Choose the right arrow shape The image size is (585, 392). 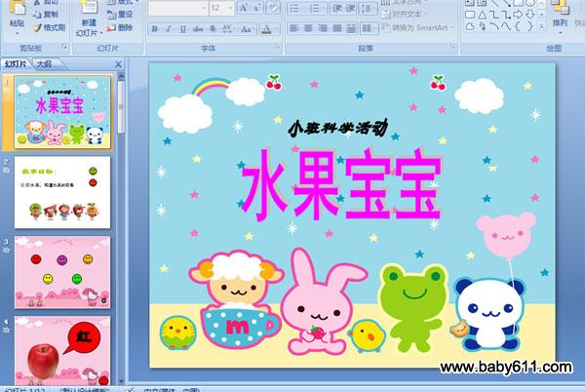coord(518,15)
